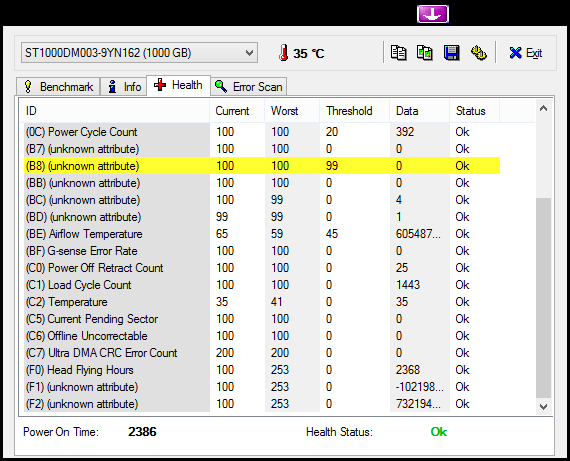The height and width of the screenshot is (461, 570).
Task: Click data value 392 in Power Cycle row
Action: coord(405,132)
